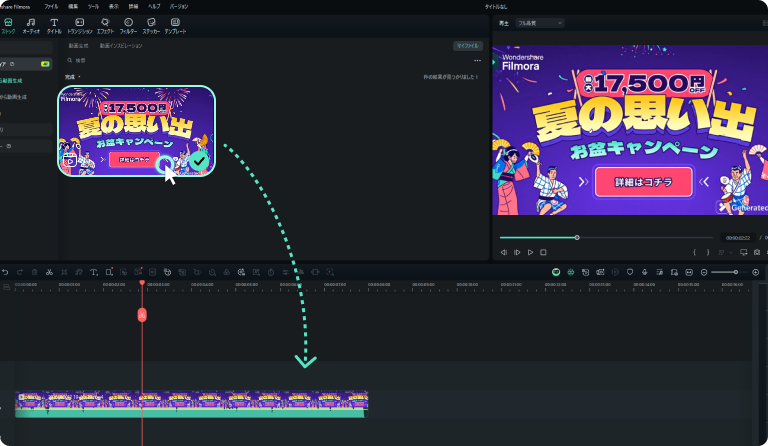Delete selected clip with trash icon

pos(34,272)
